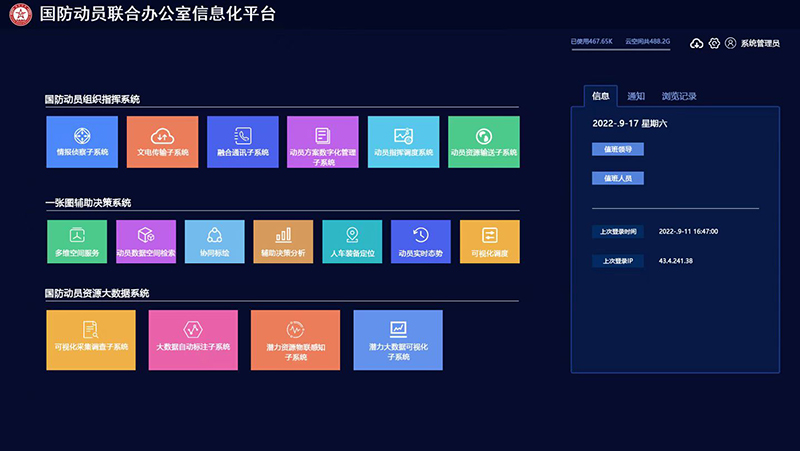Image resolution: width=800 pixels, height=451 pixels.
Task: Click the 值班领导 button
Action: [617, 149]
